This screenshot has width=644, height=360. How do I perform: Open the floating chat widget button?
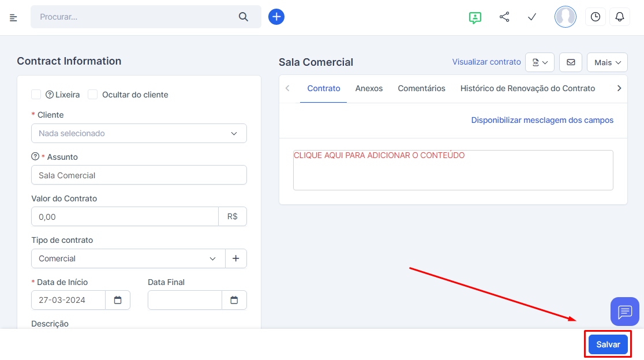click(x=625, y=312)
